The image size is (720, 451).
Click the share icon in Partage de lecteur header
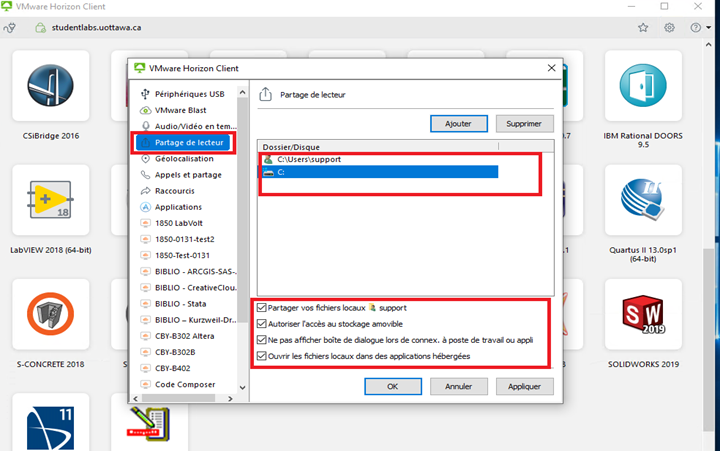(265, 95)
